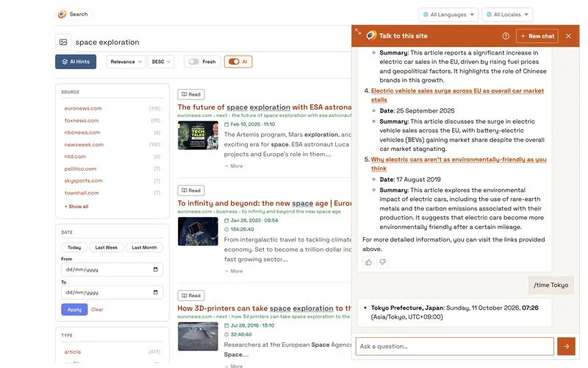
Task: Open the Relevance sort dropdown
Action: (x=126, y=62)
